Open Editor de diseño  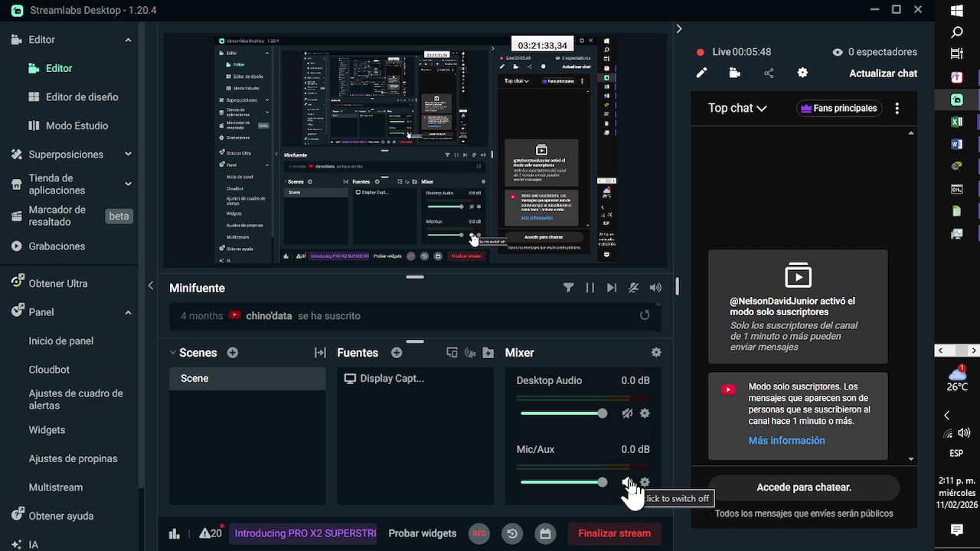(73, 97)
